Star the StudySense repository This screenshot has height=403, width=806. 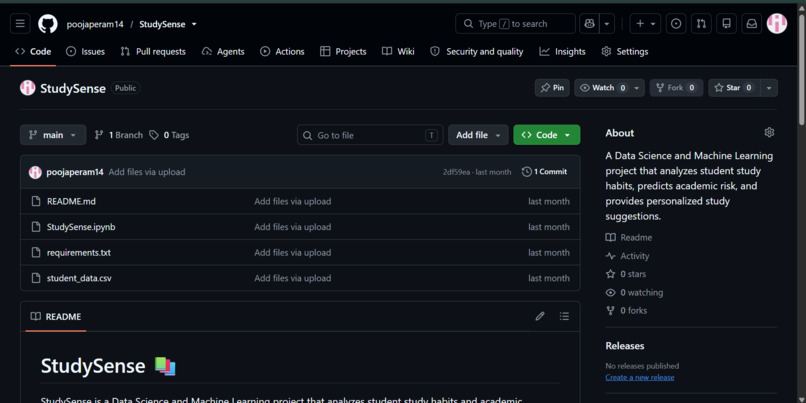tap(734, 88)
